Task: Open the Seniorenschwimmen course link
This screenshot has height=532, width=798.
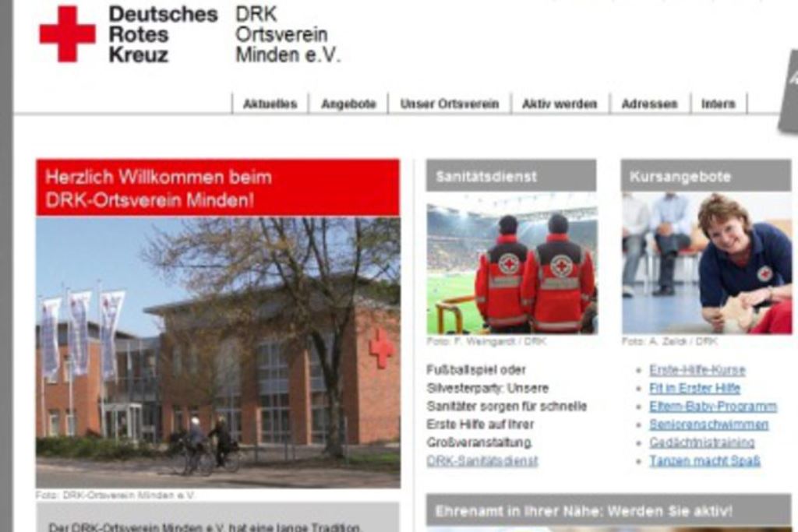Action: pos(709,425)
